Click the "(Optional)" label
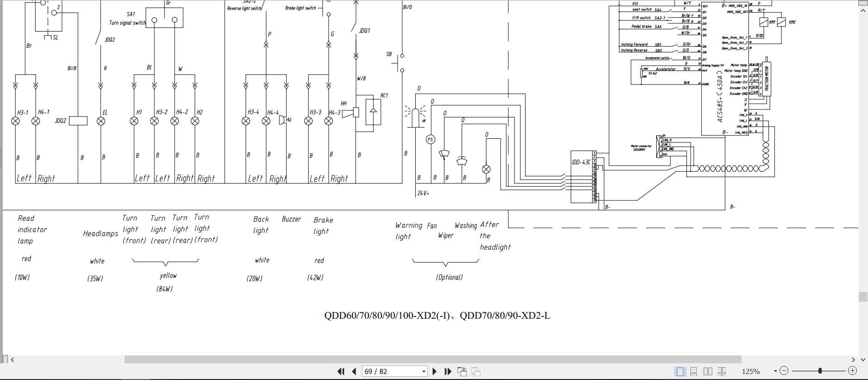 click(449, 277)
